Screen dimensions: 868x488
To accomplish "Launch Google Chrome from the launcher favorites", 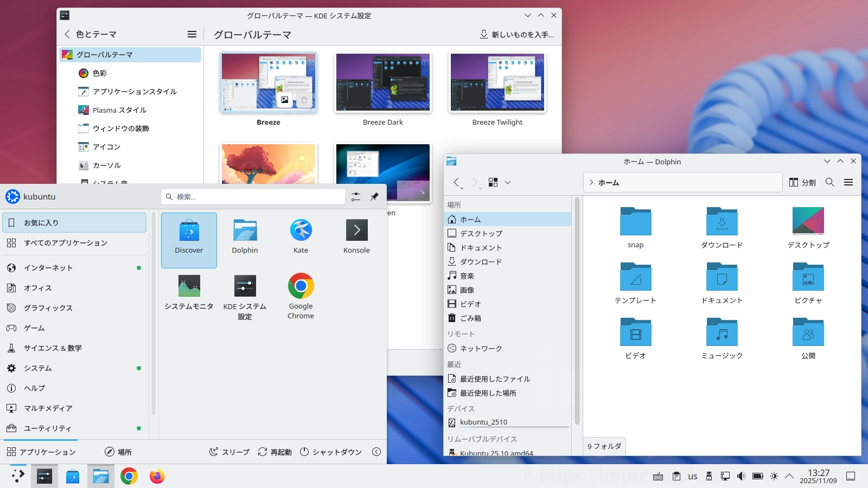I will pyautogui.click(x=301, y=296).
